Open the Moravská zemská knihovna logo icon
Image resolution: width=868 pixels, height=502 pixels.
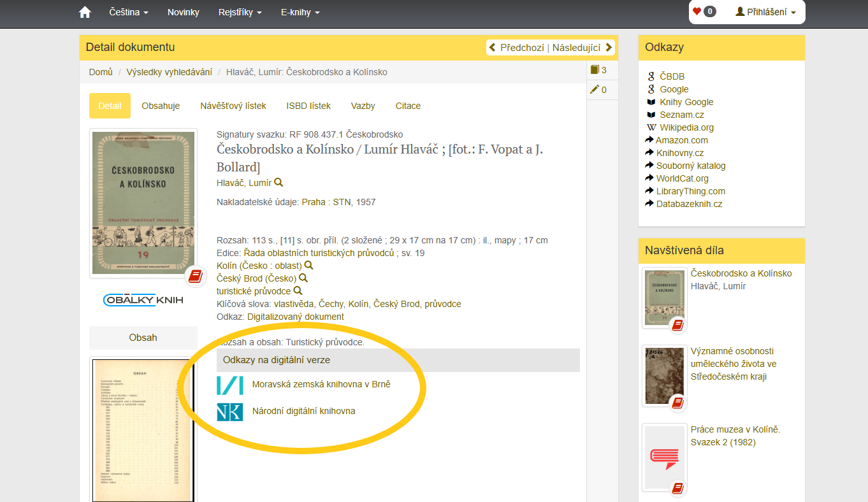click(x=229, y=385)
